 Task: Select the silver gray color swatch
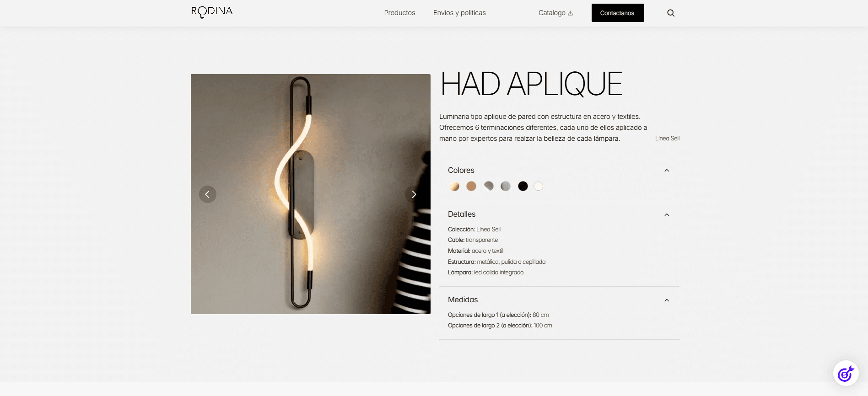click(x=506, y=186)
